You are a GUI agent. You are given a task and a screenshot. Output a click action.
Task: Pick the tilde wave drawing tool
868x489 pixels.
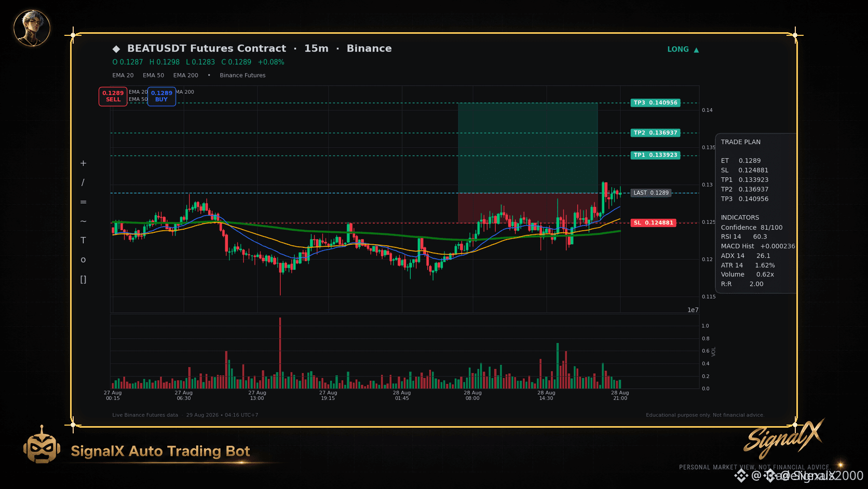coord(83,221)
